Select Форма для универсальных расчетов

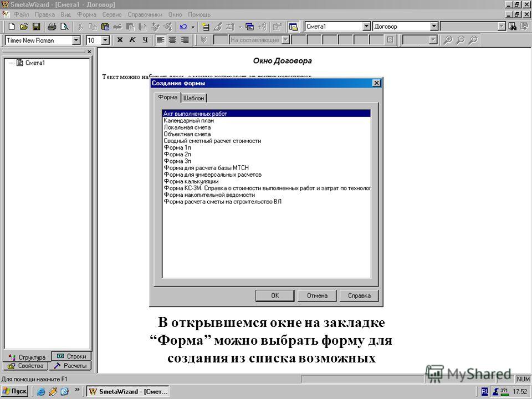[x=267, y=175]
